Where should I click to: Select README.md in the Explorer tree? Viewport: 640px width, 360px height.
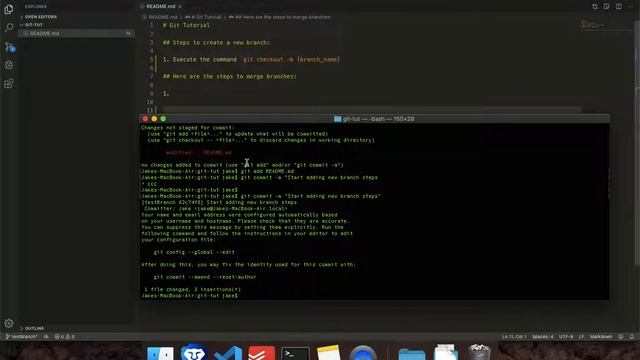click(76, 33)
